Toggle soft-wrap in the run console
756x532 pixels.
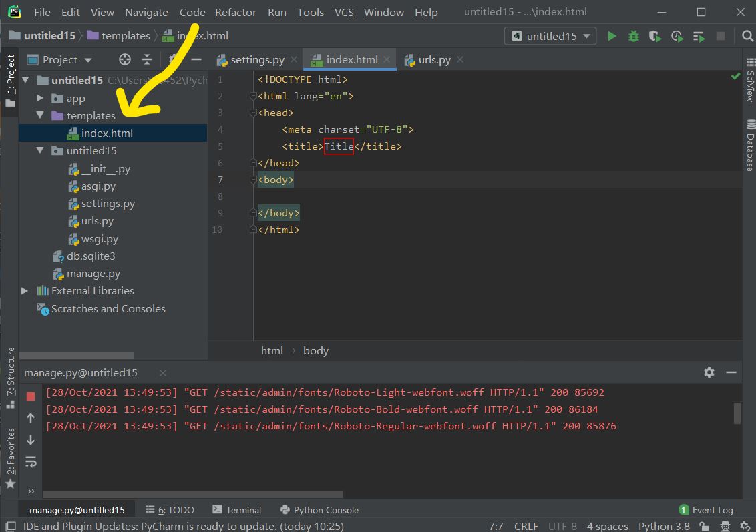coord(31,462)
